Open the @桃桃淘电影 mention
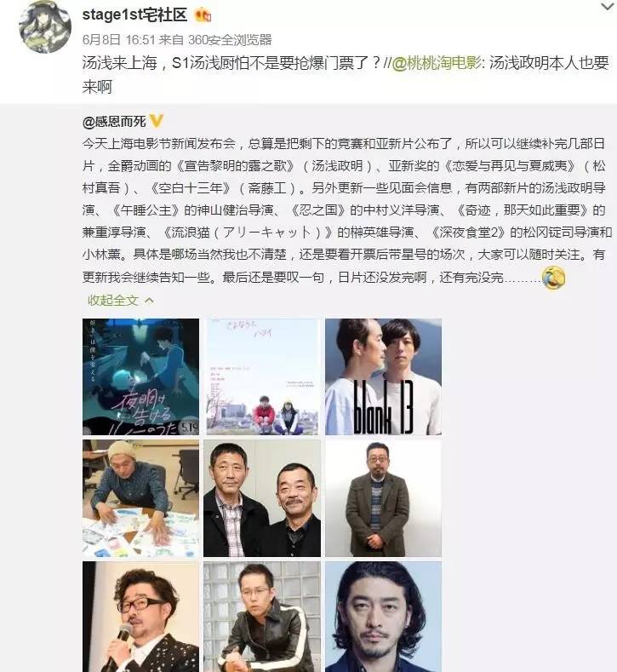 coord(437,63)
